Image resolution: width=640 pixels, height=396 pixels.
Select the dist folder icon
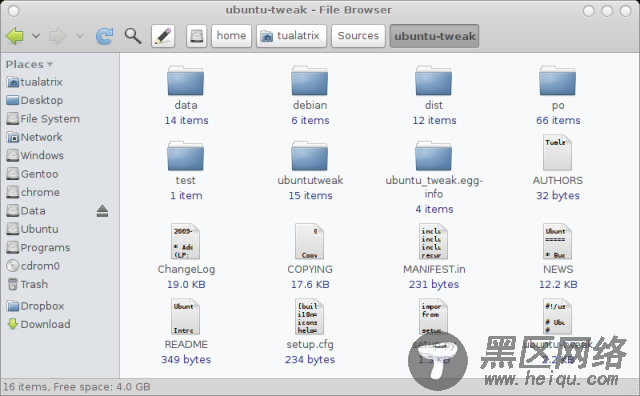(x=433, y=81)
